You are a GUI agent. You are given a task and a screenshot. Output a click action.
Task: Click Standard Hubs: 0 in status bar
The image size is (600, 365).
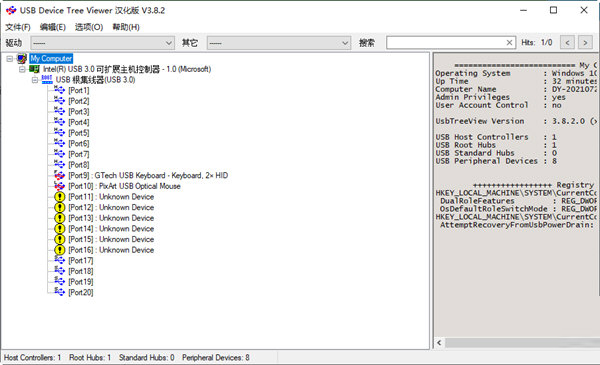[147, 357]
